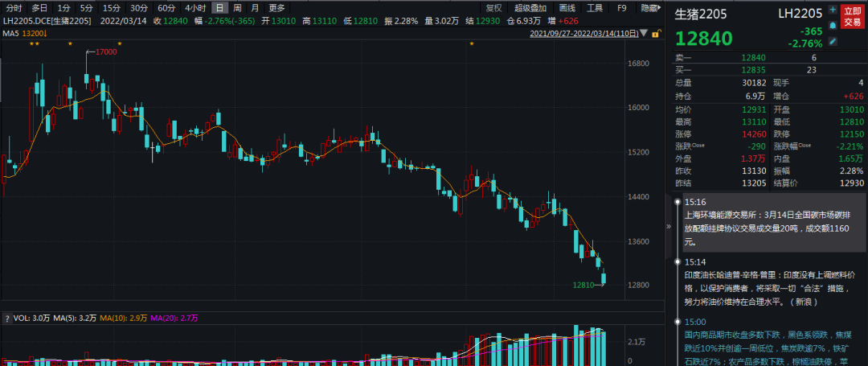Open the 15:16 news about 上海环境能源交易所

773,222
